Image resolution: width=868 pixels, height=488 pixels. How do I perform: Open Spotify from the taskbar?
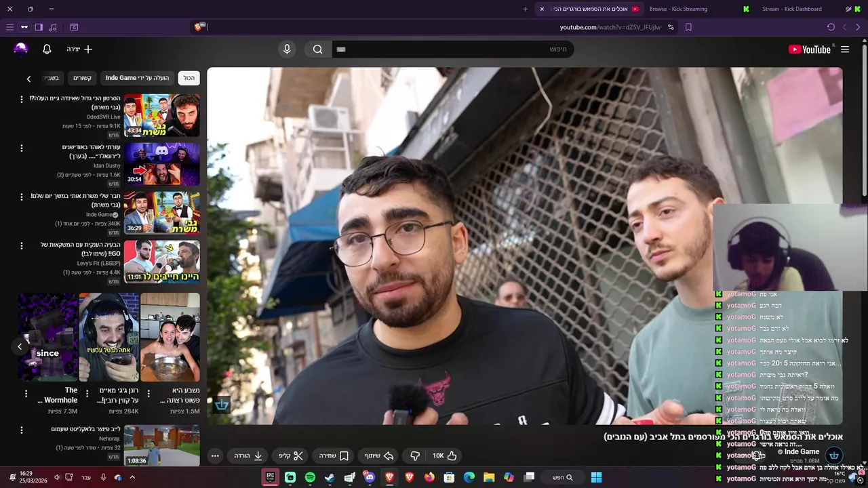pos(310,477)
